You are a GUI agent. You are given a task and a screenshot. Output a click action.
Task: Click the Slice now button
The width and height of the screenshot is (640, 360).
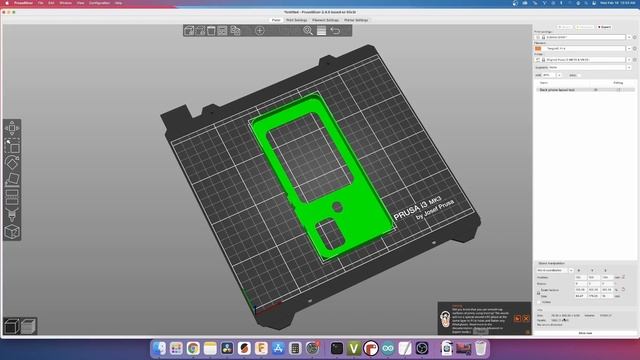pyautogui.click(x=585, y=333)
